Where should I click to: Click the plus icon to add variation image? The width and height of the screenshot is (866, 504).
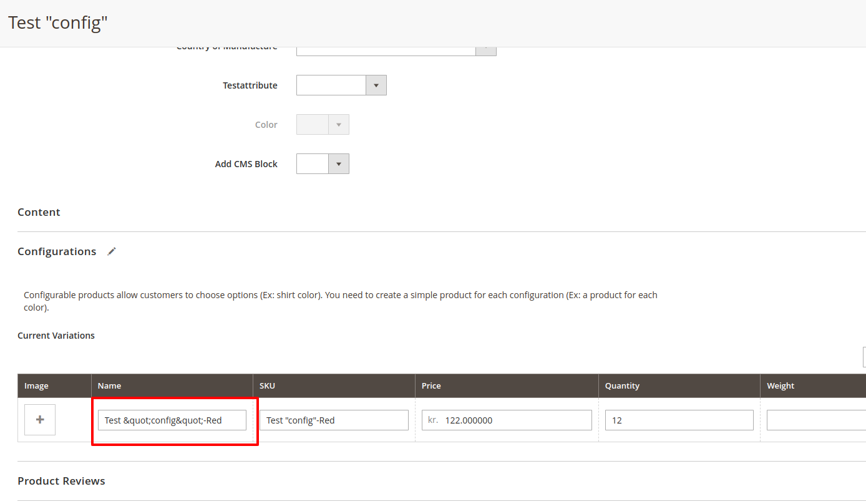click(x=39, y=419)
